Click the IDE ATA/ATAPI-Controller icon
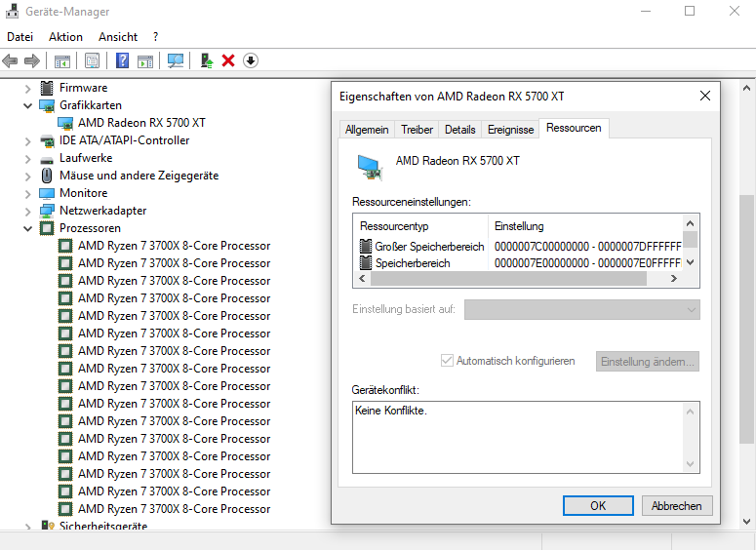 click(x=47, y=140)
